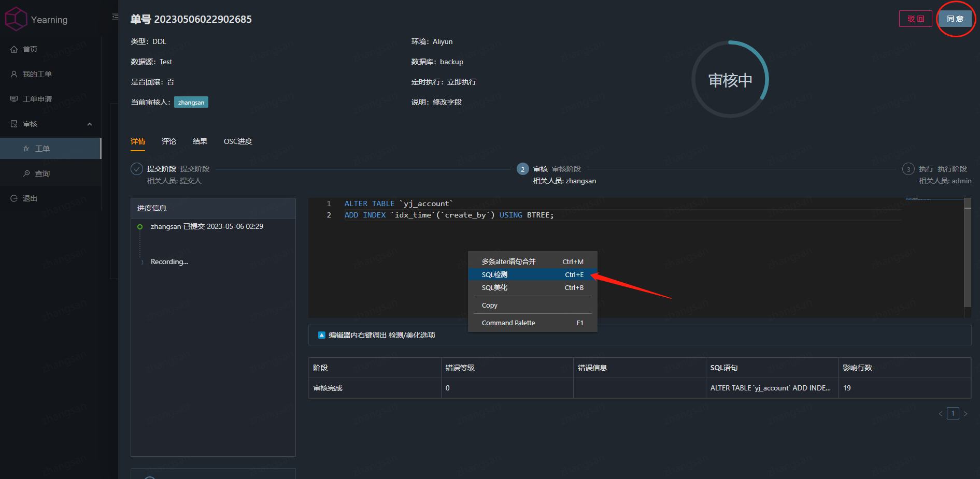
Task: Choose SQL检测 from context menu
Action: (x=533, y=274)
